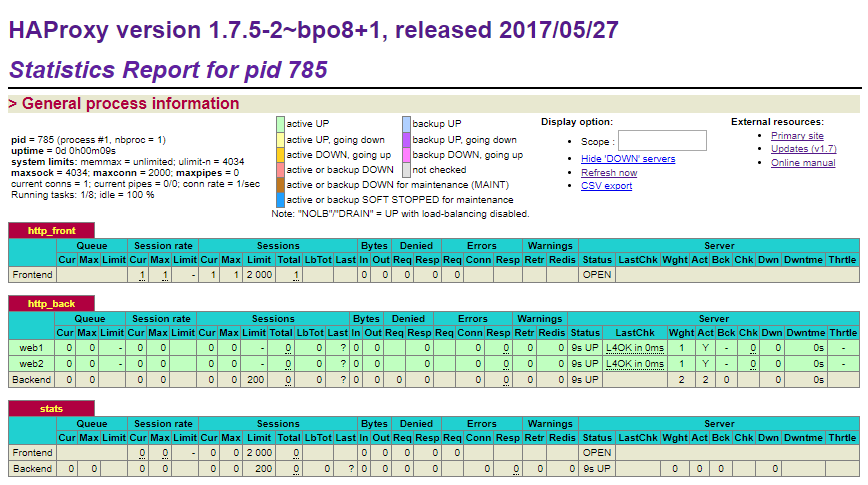The image size is (868, 485).
Task: Click the stats Frontend row label
Action: (x=33, y=452)
